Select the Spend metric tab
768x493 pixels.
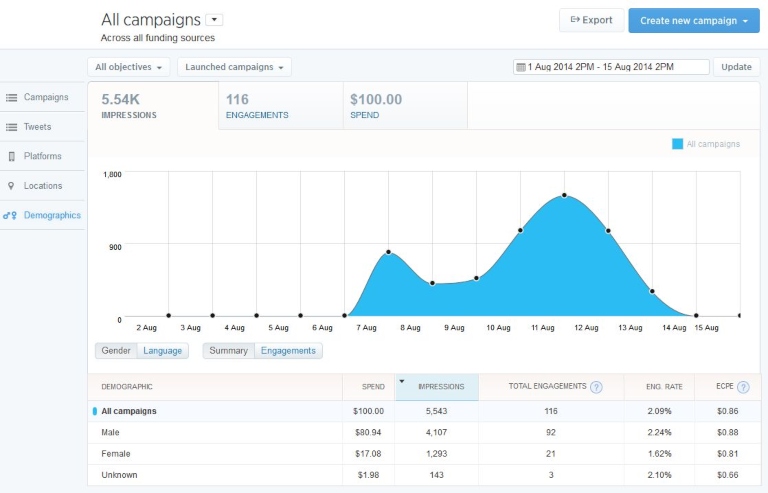[404, 105]
